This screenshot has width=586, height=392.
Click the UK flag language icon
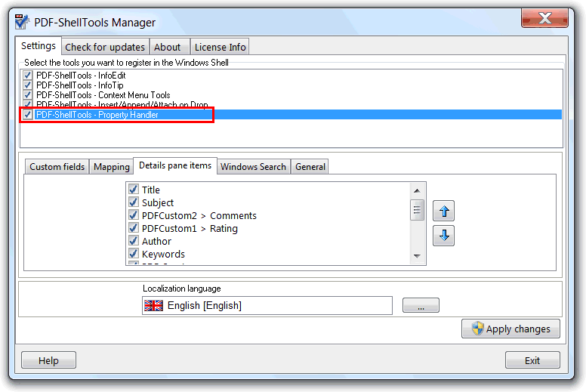coord(153,306)
